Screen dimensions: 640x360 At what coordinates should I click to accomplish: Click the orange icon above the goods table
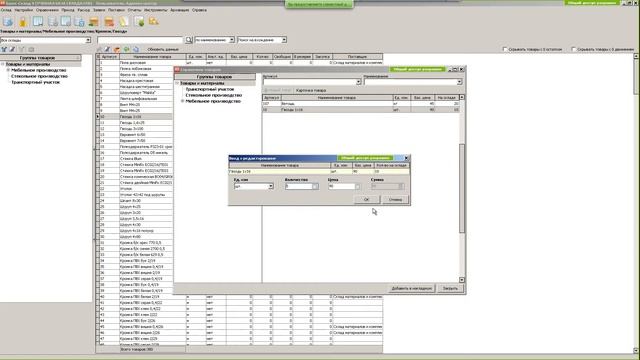pyautogui.click(x=117, y=49)
